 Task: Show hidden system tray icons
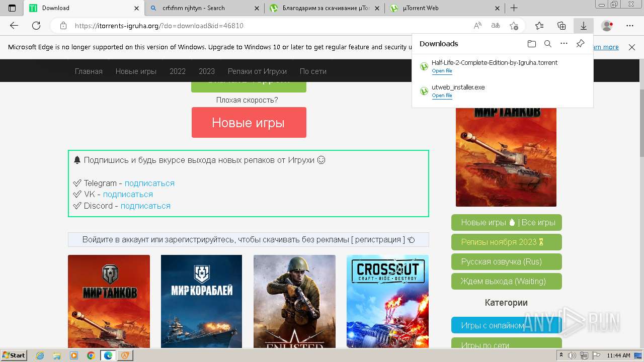tap(561, 355)
